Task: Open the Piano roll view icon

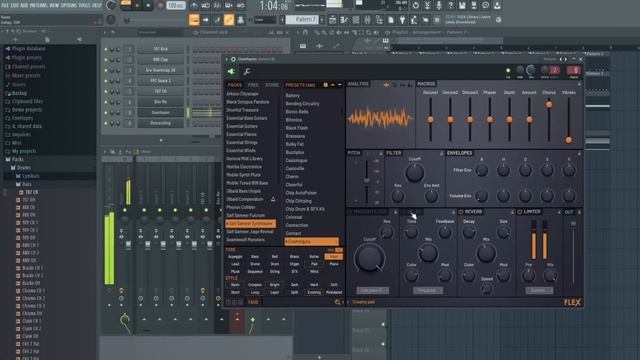Action: point(344,20)
